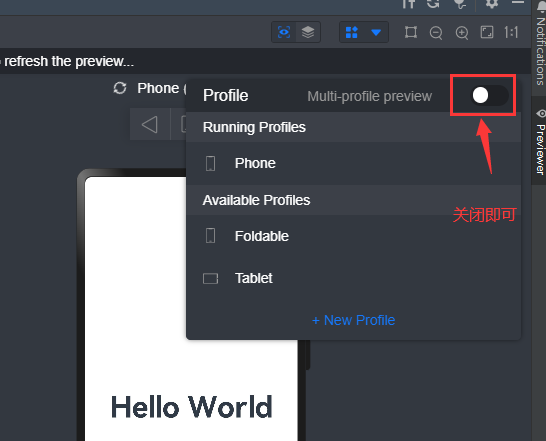Click the back triangle navigation button

[x=150, y=124]
